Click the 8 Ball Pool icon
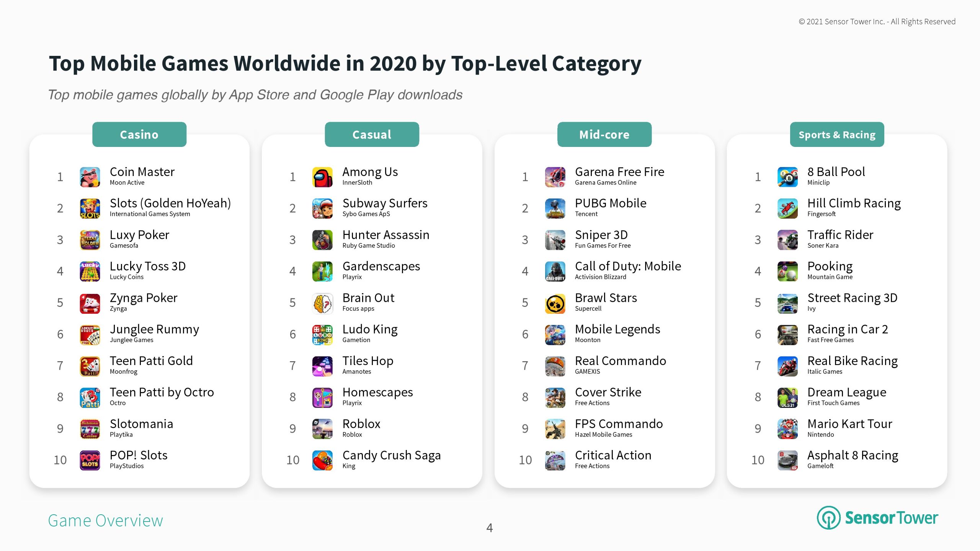The width and height of the screenshot is (980, 551). tap(787, 177)
